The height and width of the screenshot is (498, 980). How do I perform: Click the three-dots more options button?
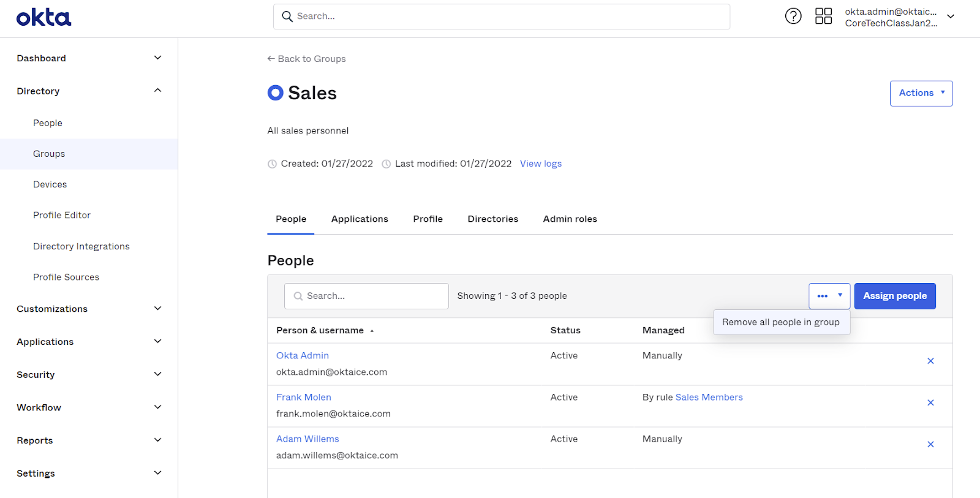[823, 296]
